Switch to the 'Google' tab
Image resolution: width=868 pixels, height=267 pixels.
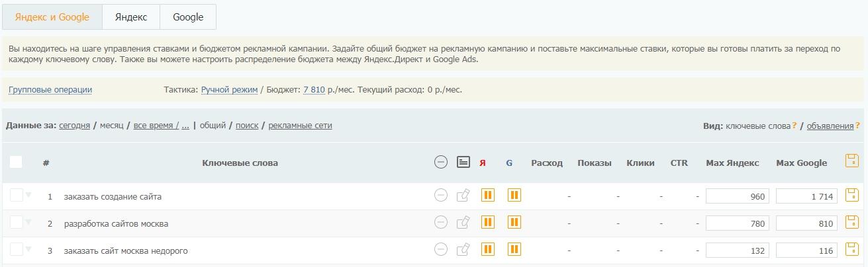coord(188,17)
